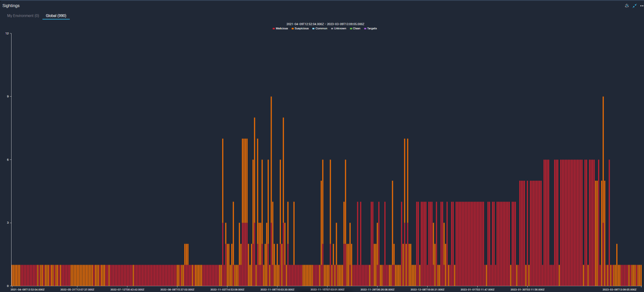Toggle the Malicious legend series

coord(280,28)
